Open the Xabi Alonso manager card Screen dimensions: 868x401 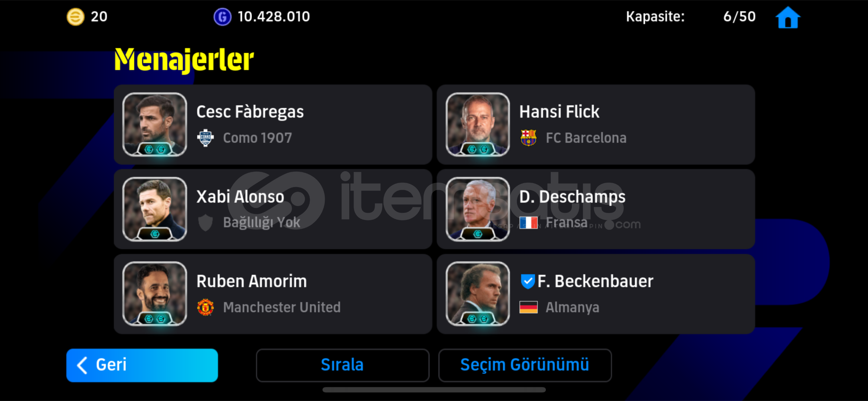pyautogui.click(x=273, y=209)
